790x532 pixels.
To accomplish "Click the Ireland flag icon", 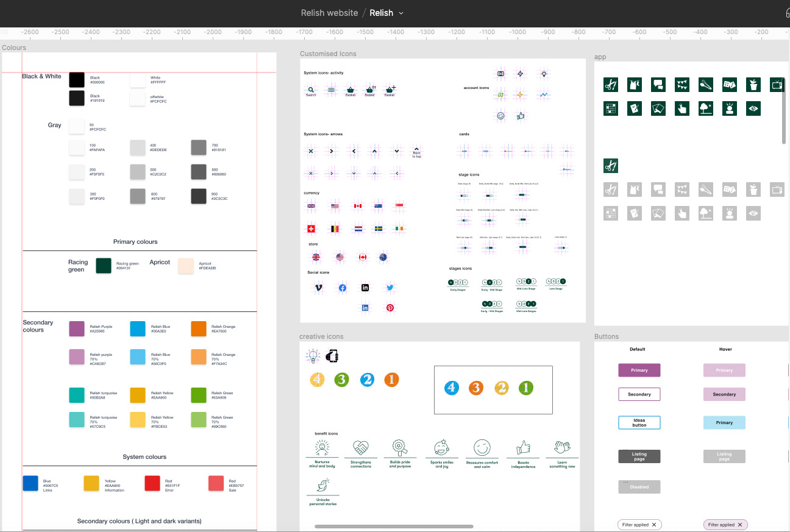I will [399, 229].
